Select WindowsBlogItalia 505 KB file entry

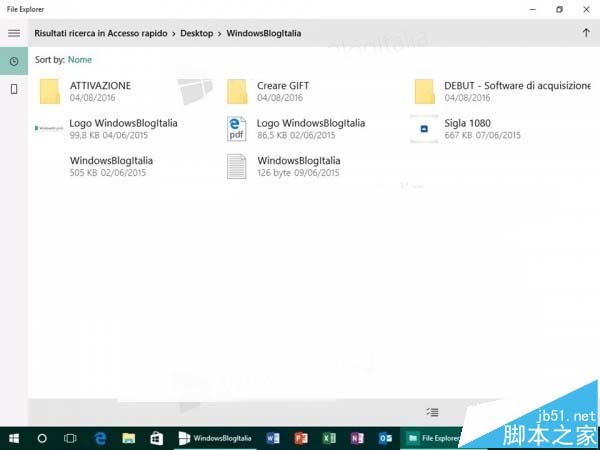[111, 166]
